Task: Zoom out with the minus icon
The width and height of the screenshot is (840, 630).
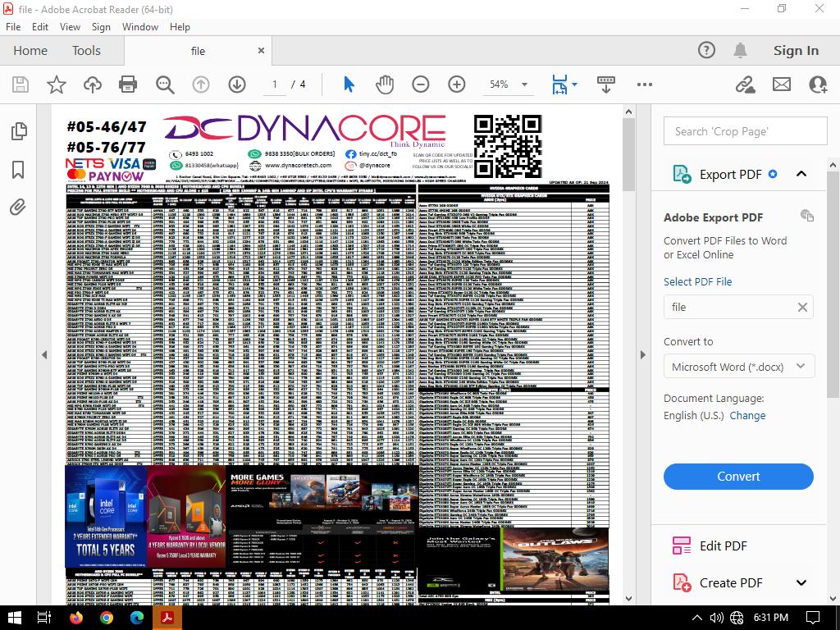Action: (421, 84)
